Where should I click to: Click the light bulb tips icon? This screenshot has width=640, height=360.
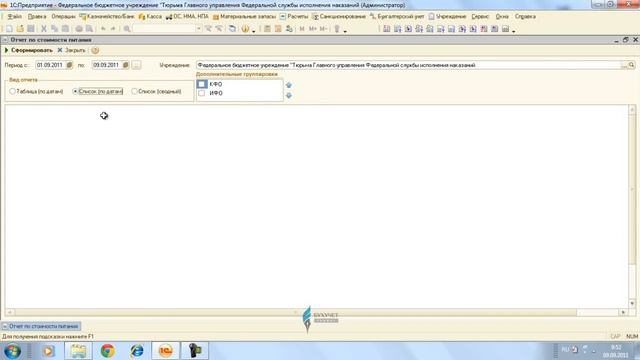[x=337, y=29]
